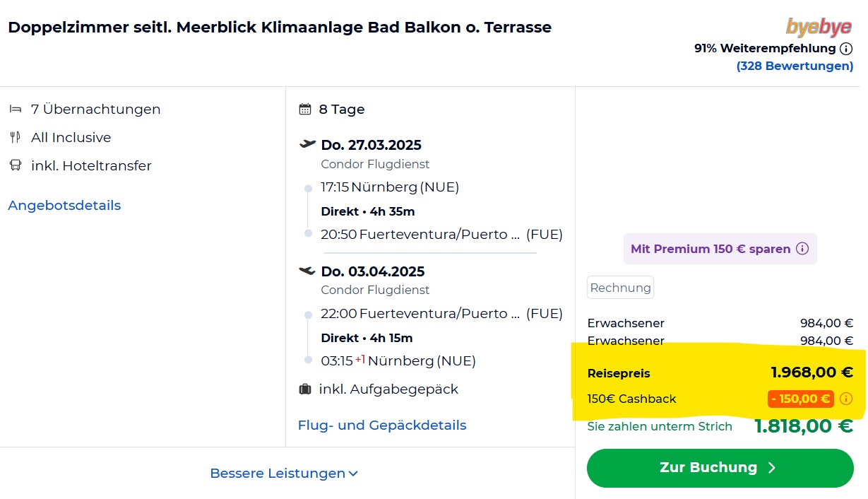Click the info icon next to Weiterempfehlung
This screenshot has height=499, width=868.
coord(846,49)
